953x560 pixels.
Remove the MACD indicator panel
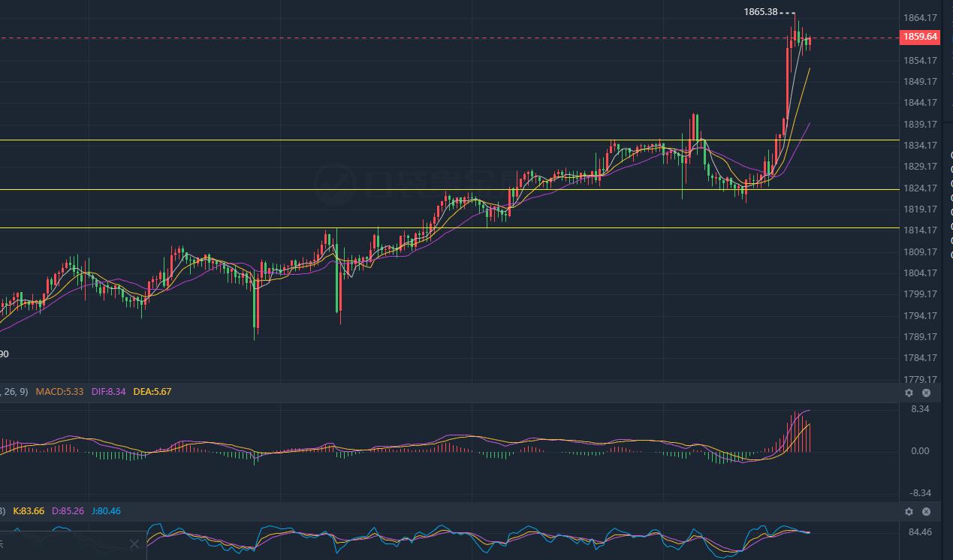coord(926,393)
